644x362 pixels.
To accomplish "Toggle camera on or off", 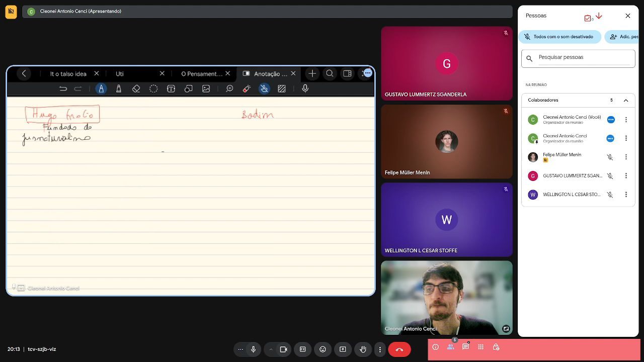I will tap(283, 349).
